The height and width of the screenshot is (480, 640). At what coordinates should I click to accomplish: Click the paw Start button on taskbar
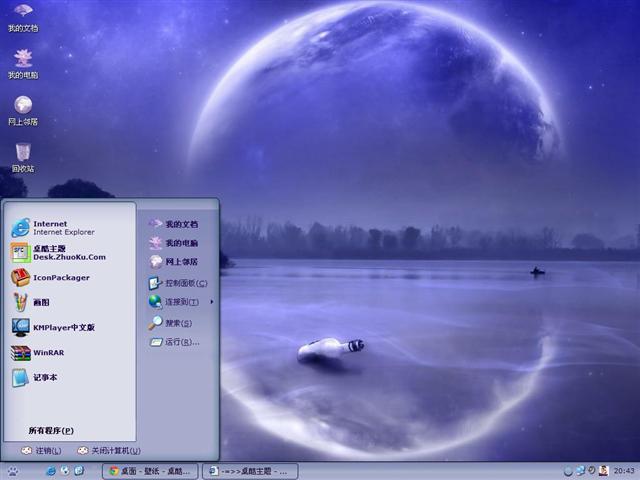click(13, 470)
